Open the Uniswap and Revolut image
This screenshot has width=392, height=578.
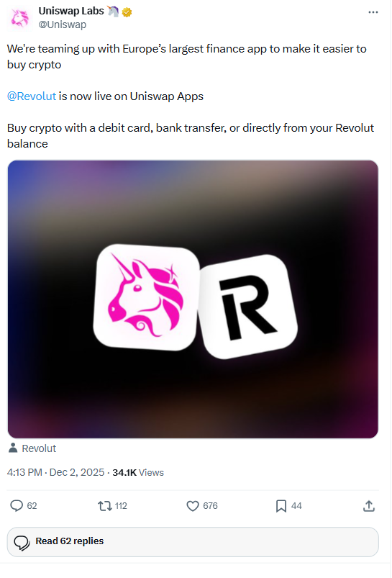(x=193, y=299)
